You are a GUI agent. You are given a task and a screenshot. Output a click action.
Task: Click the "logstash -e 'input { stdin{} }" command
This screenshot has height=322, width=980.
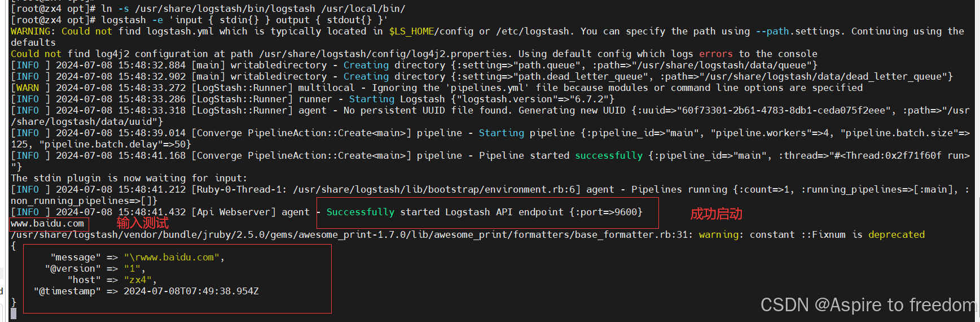pyautogui.click(x=186, y=20)
